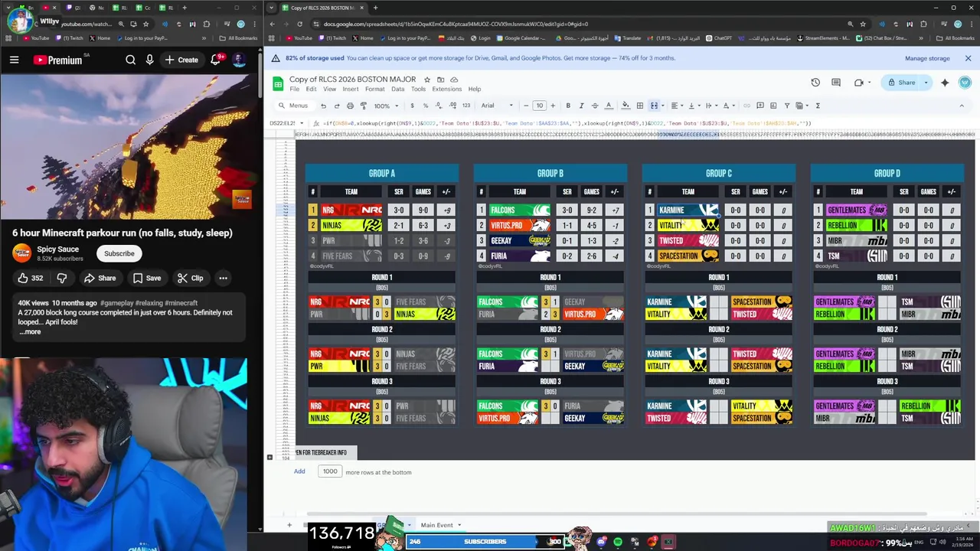980x551 pixels.
Task: Increase font size with plus button
Action: coord(553,106)
